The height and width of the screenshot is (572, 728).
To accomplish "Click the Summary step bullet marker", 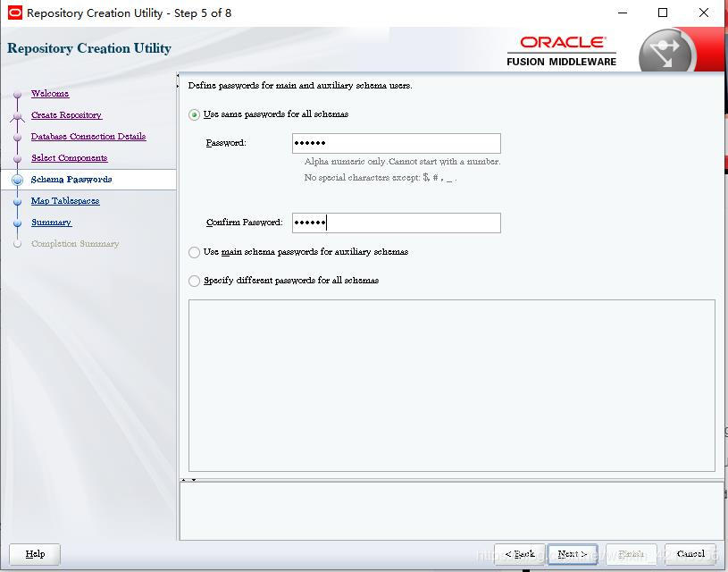I will (18, 223).
